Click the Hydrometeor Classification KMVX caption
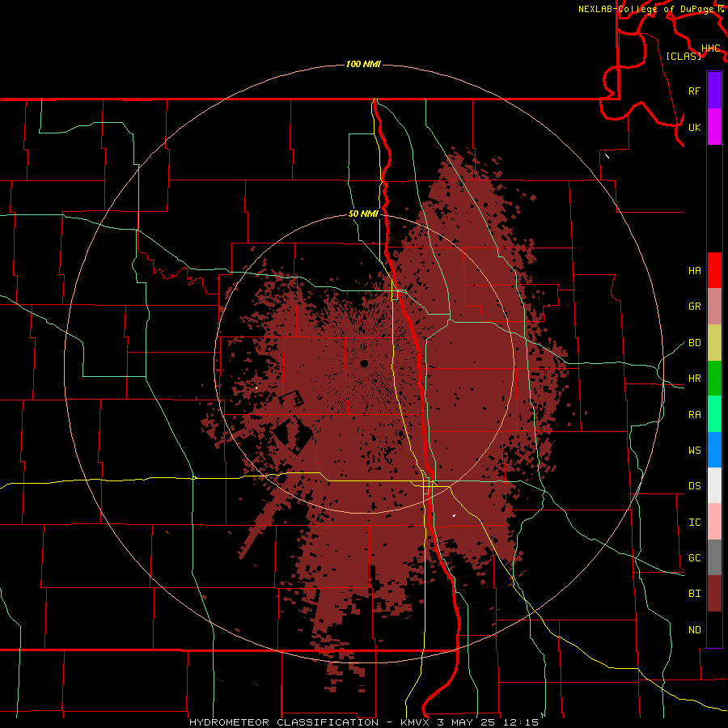Viewport: 728px width, 728px height. 363,722
